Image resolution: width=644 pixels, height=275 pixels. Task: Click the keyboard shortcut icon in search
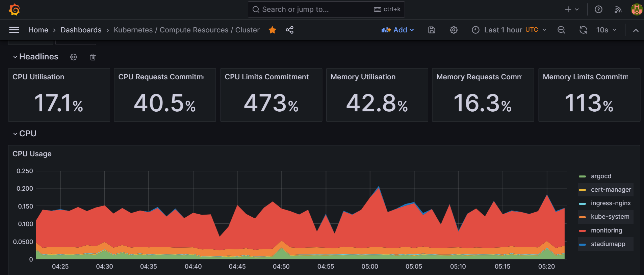378,9
